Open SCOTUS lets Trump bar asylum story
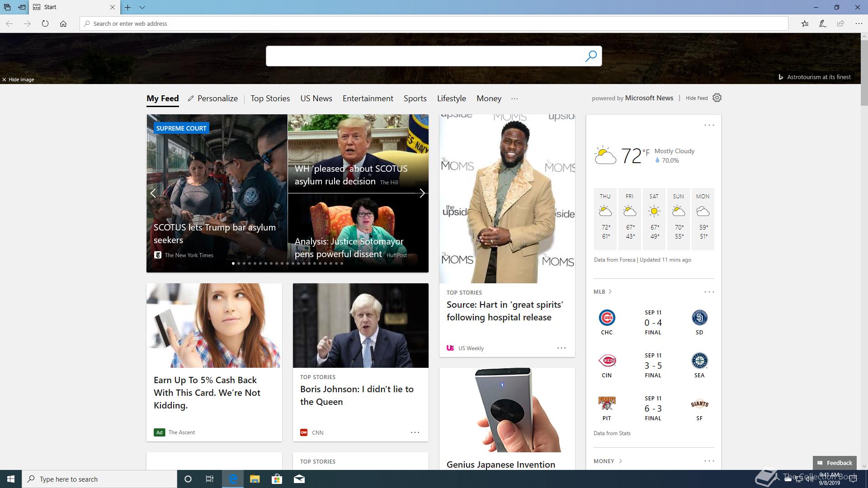 pos(215,234)
